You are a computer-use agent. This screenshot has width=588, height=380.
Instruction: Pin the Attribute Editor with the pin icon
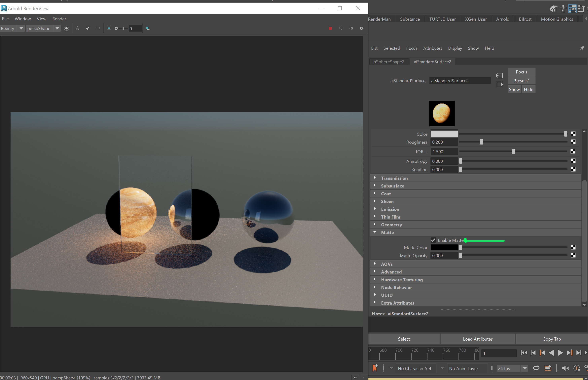[582, 48]
